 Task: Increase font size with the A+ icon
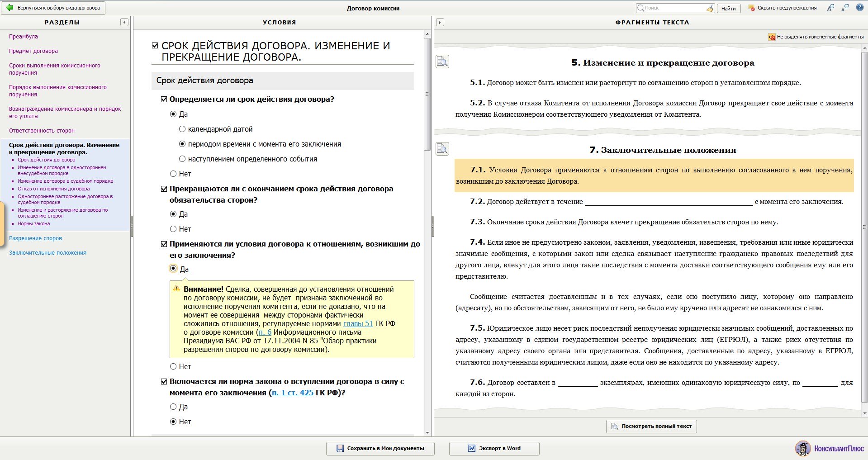click(x=830, y=8)
